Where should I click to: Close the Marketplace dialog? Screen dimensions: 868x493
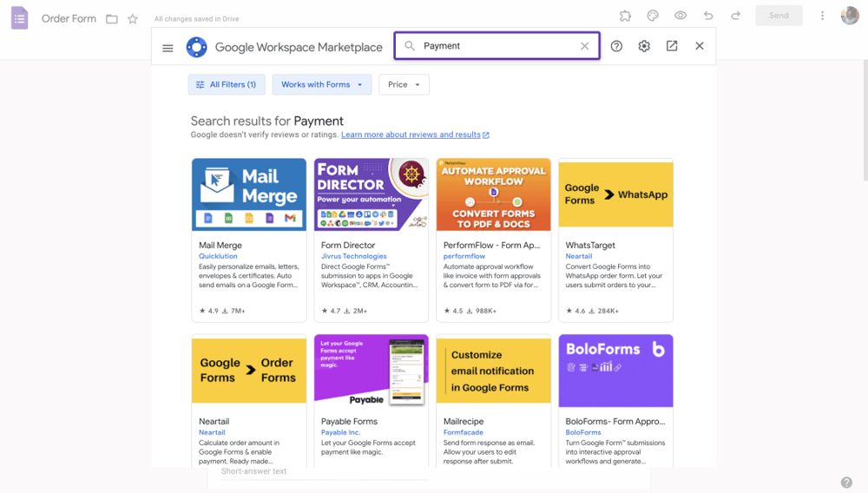click(x=700, y=46)
